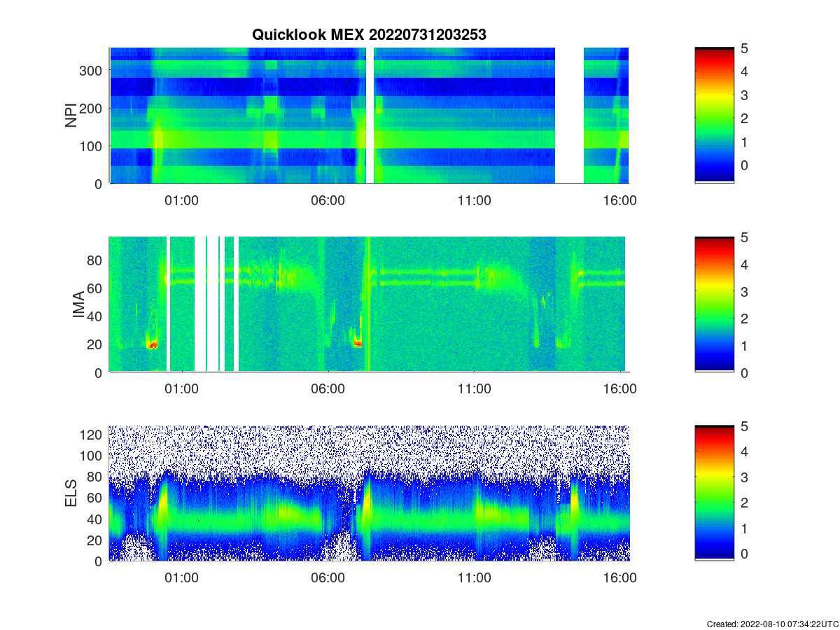
Task: Click the 60 tick on IMA axis
Action: (95, 288)
